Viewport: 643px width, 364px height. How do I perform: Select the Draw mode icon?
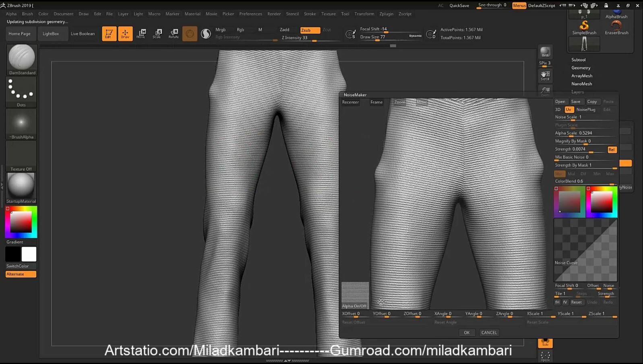tap(125, 34)
